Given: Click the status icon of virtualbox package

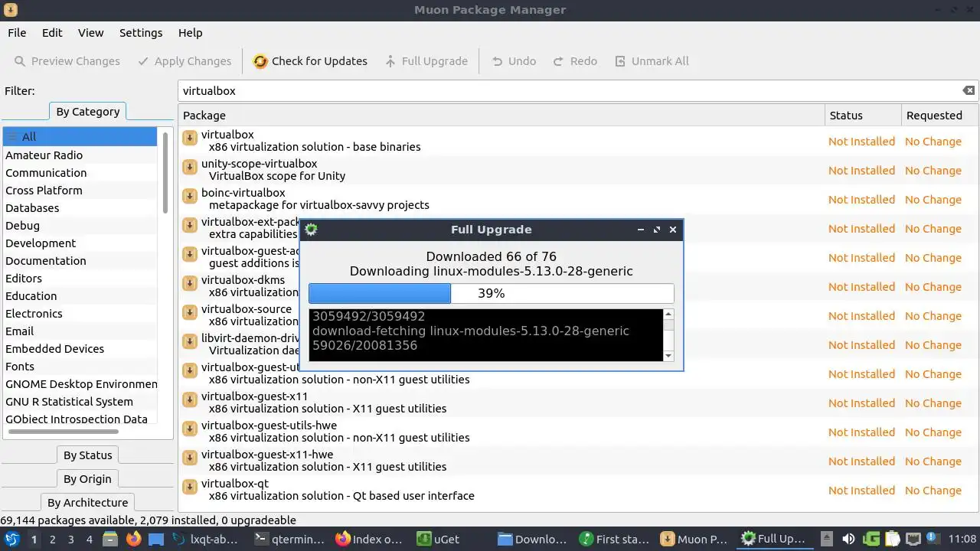Looking at the screenshot, I should point(189,138).
